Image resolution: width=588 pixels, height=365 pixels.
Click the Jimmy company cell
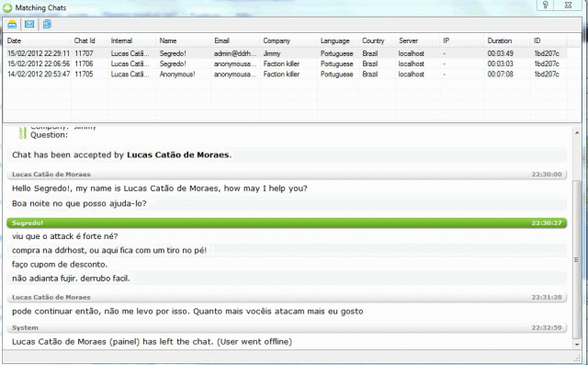pyautogui.click(x=272, y=53)
